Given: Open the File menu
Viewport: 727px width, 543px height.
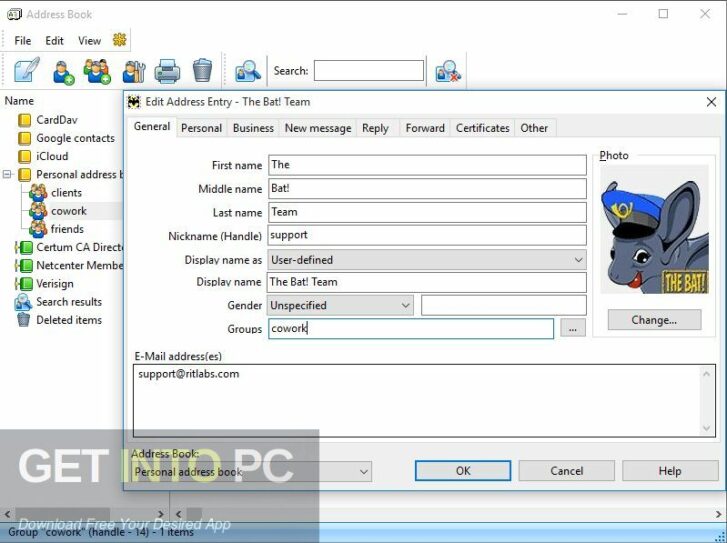Looking at the screenshot, I should click(x=23, y=41).
